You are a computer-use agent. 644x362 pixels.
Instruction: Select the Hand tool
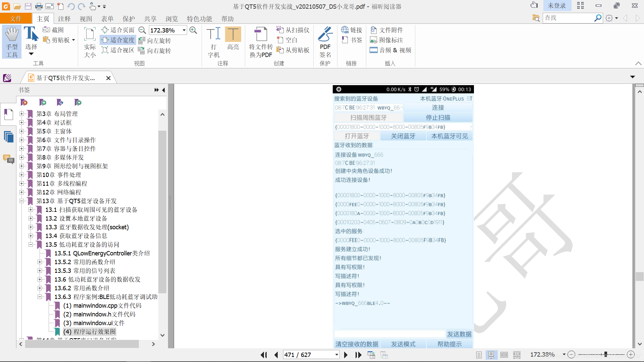coord(12,41)
